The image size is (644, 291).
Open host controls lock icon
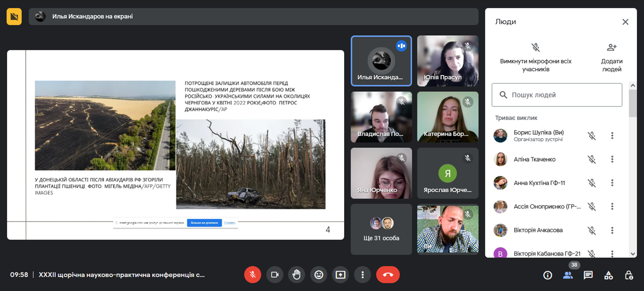[629, 275]
